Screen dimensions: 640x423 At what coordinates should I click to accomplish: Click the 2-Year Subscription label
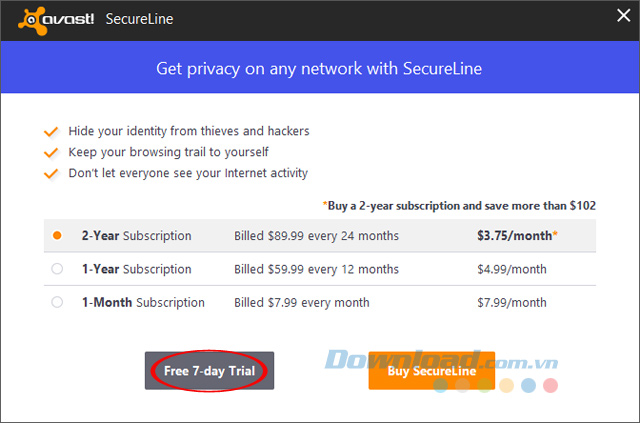click(x=136, y=236)
